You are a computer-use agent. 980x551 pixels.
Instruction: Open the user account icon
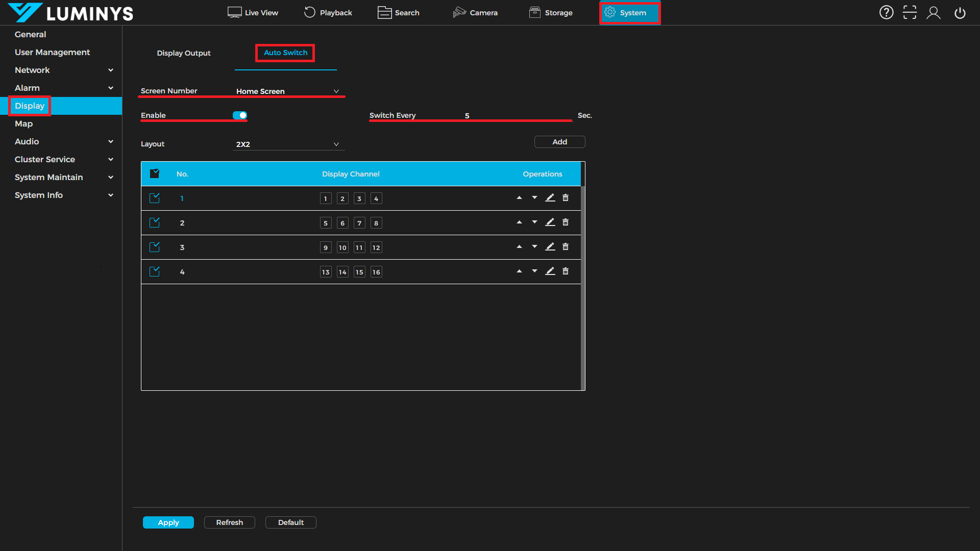pyautogui.click(x=934, y=12)
